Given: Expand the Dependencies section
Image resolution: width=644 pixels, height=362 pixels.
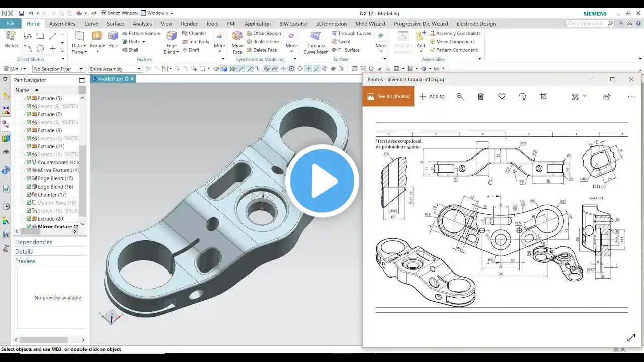Looking at the screenshot, I should [x=34, y=242].
